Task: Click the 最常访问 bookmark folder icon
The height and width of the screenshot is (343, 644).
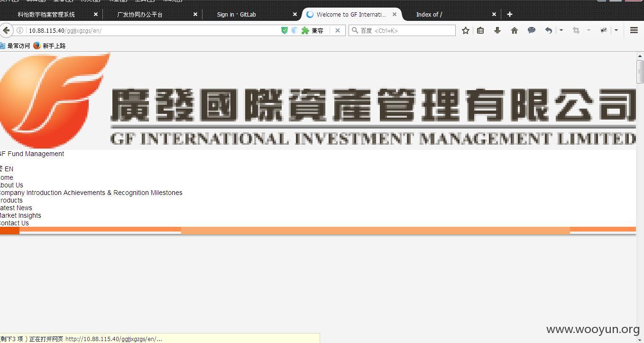Action: (2, 46)
